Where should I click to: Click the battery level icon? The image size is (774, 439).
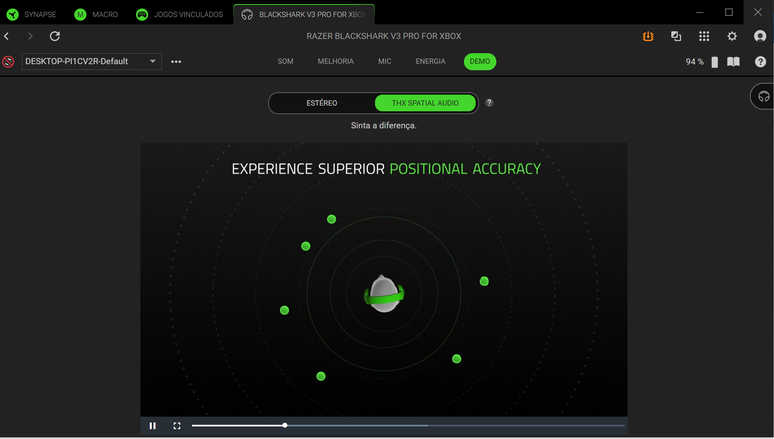pos(715,62)
